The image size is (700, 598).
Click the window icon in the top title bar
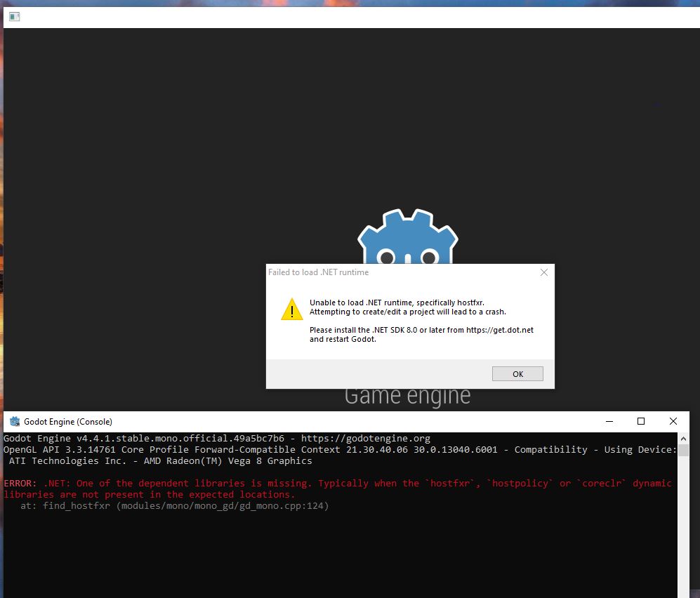(14, 17)
